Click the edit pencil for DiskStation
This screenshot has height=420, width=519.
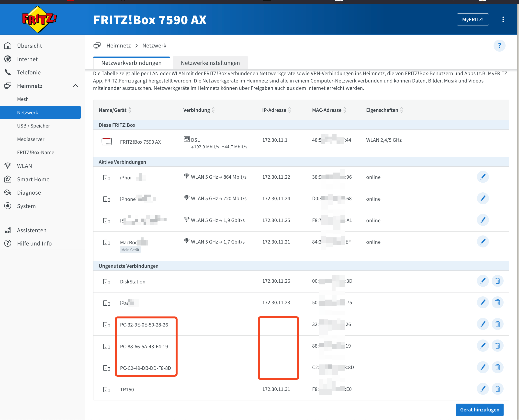483,281
